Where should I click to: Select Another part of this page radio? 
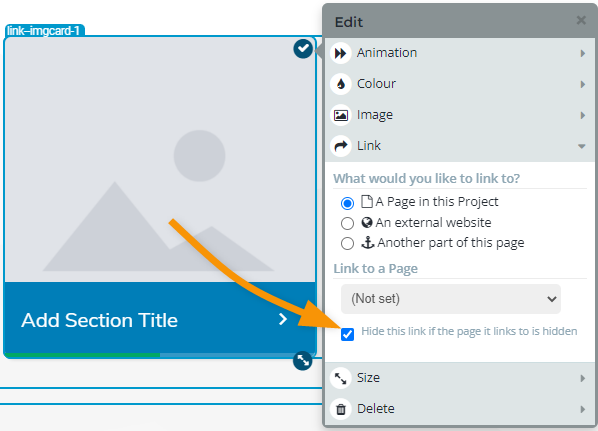click(x=347, y=243)
